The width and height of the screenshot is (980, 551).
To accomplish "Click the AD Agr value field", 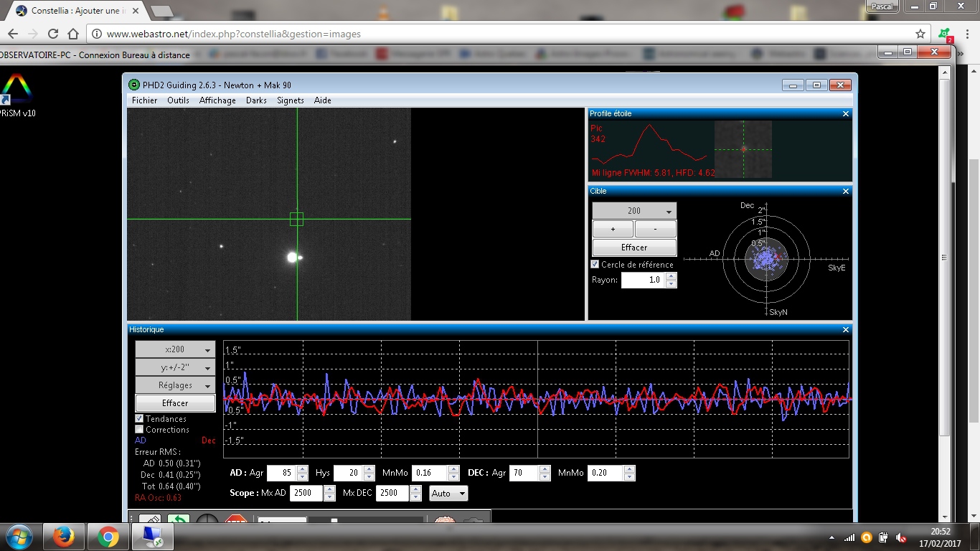I will 281,474.
